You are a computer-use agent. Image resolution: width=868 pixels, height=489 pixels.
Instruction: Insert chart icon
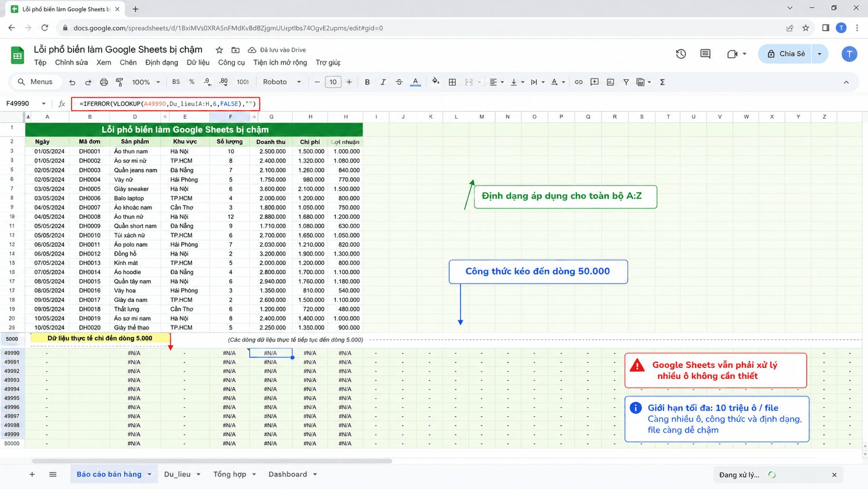point(611,82)
